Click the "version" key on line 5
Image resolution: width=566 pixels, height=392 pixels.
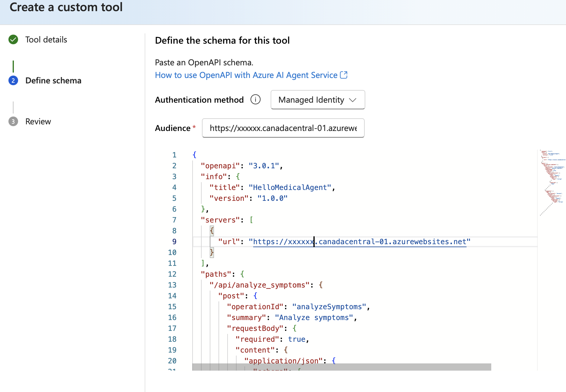229,198
